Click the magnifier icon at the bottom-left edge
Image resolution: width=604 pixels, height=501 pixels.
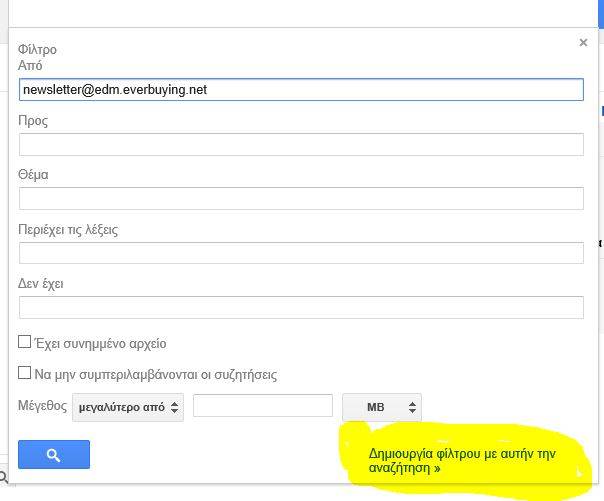click(4, 478)
